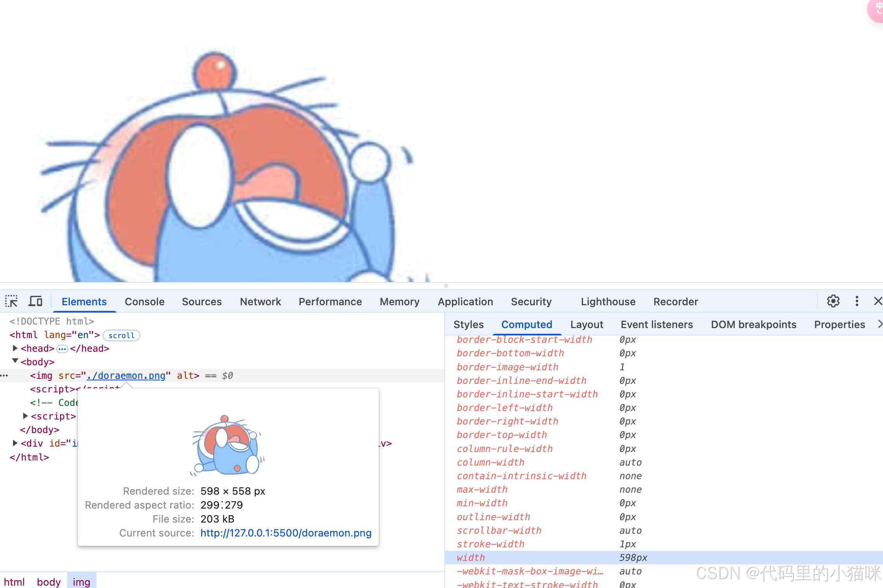
Task: Open the DevTools three-dot menu
Action: point(857,301)
